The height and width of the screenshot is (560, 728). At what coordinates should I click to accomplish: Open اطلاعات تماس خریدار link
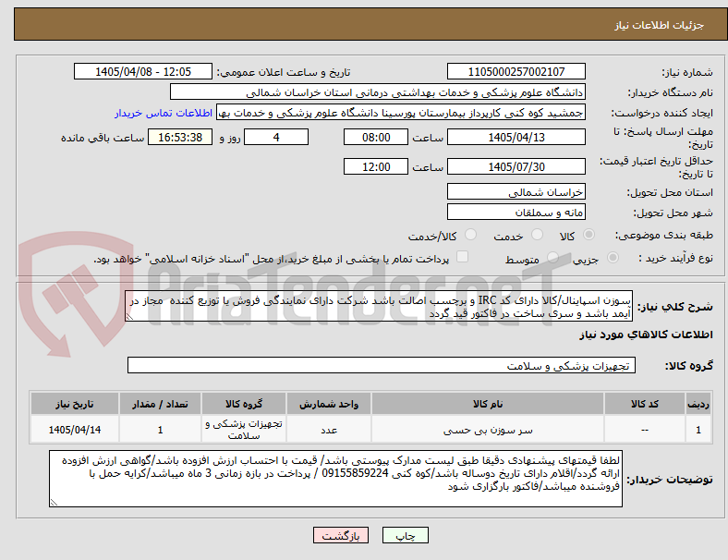(x=164, y=113)
